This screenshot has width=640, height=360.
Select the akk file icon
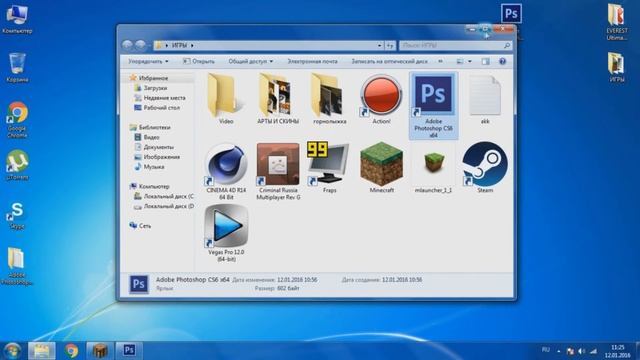click(x=484, y=96)
